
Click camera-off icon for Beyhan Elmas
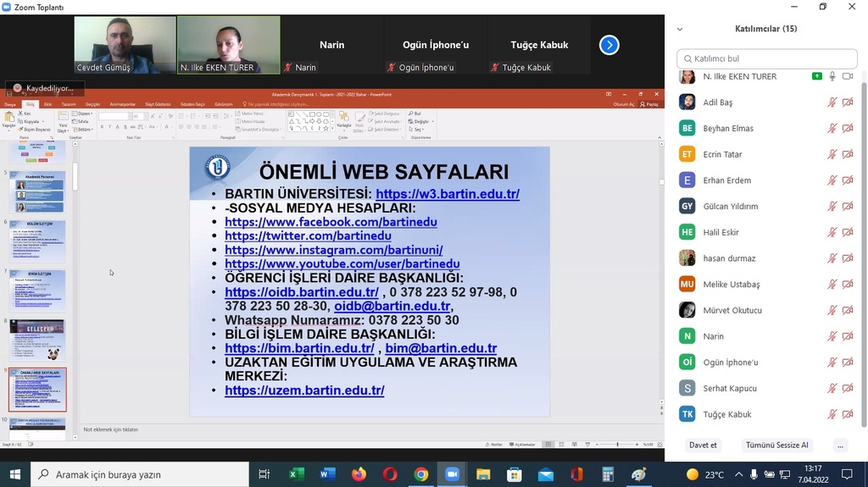848,129
